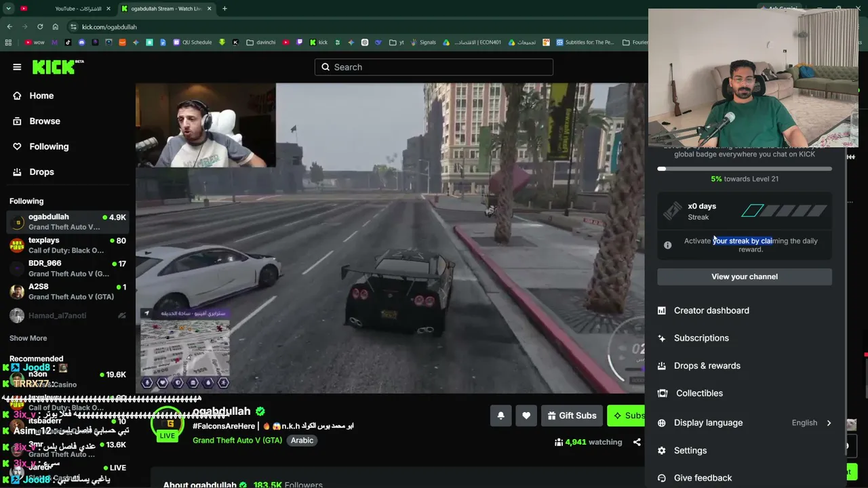Open BDR_966 channel in Following list

68,268
